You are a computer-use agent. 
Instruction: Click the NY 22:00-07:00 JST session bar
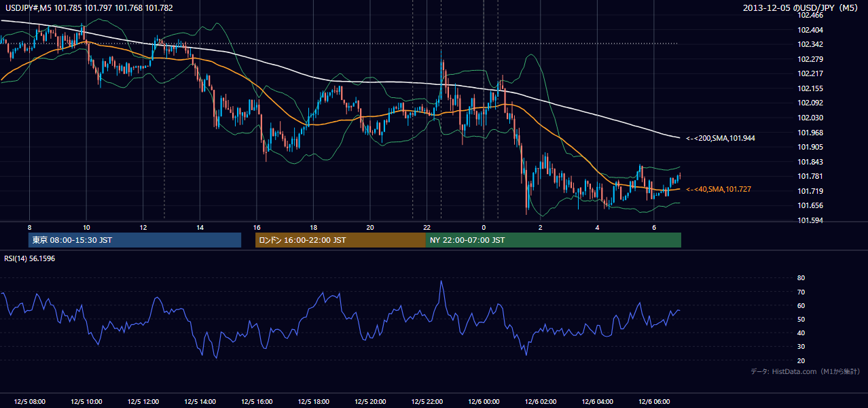click(554, 240)
